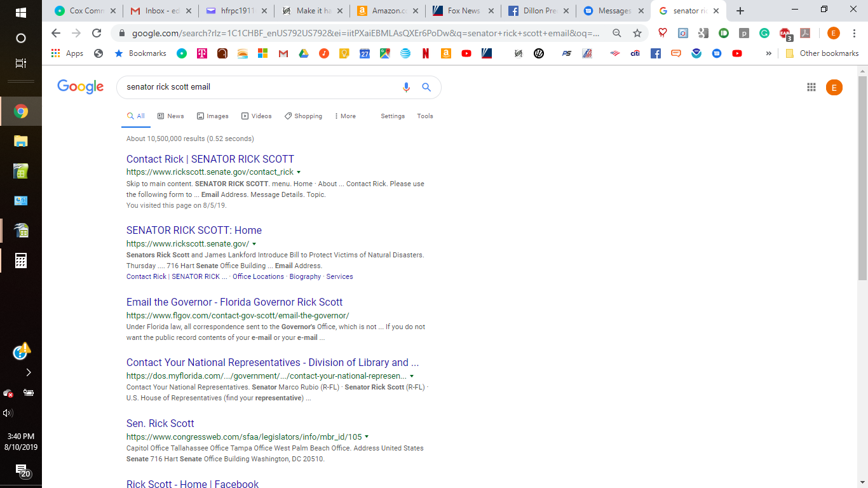This screenshot has height=488, width=868.
Task: Click the volume icon in system tray
Action: coord(7,413)
